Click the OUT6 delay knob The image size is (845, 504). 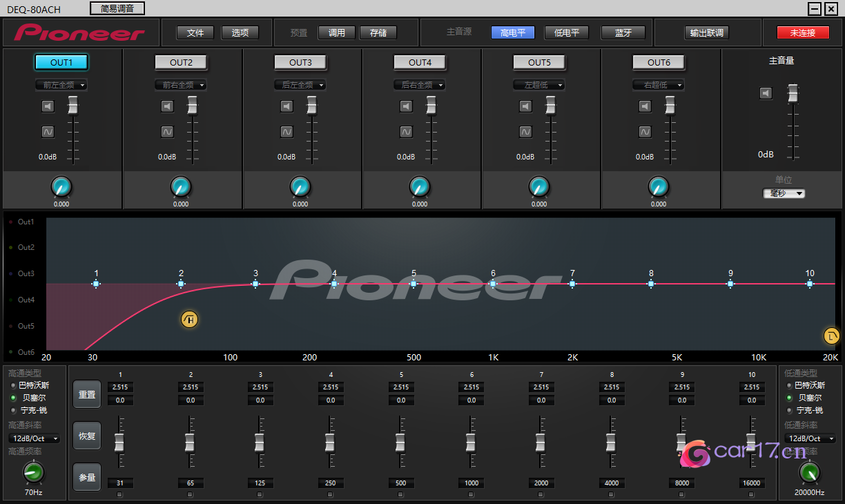659,186
